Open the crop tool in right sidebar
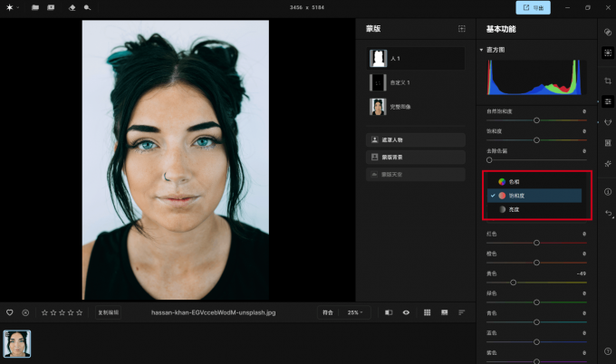This screenshot has width=616, height=364. tap(608, 81)
